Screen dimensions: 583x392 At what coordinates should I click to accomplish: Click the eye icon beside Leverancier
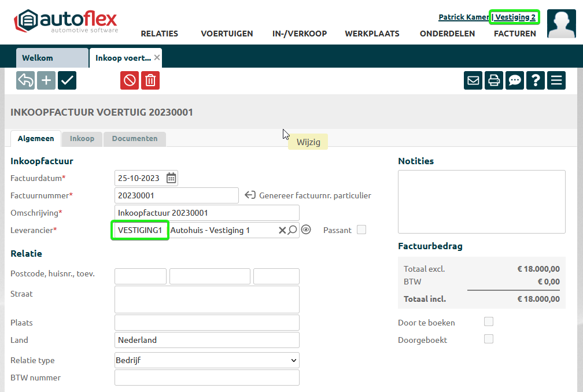(x=306, y=230)
